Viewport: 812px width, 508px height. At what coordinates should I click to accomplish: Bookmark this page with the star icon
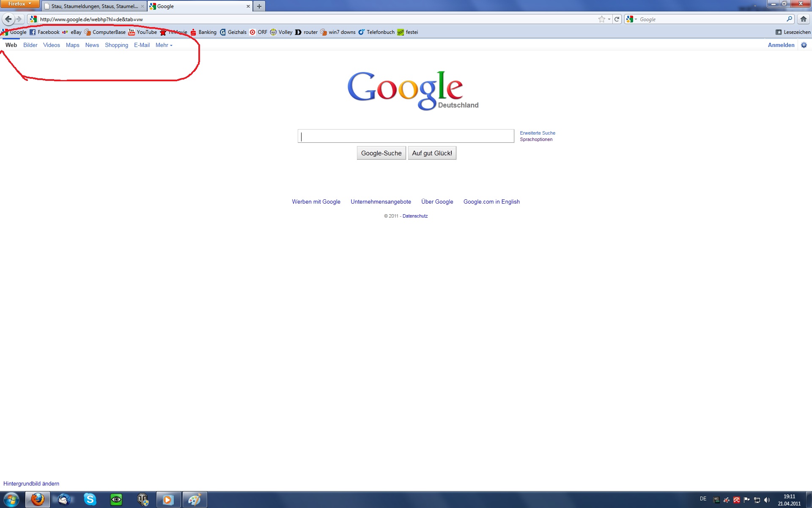[601, 19]
